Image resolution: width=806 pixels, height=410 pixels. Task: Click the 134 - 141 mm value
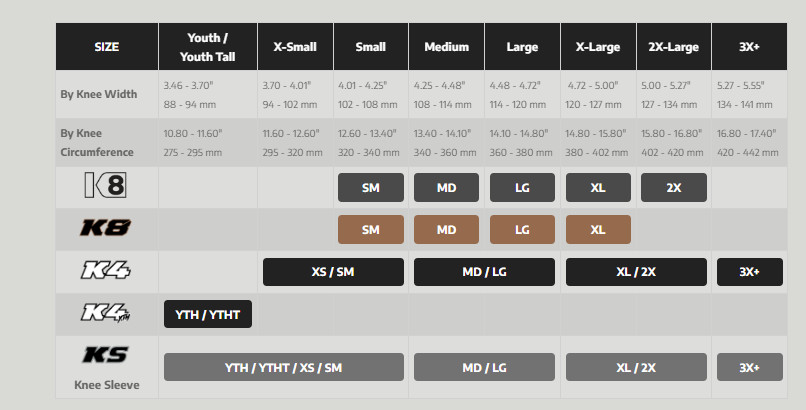coord(745,104)
